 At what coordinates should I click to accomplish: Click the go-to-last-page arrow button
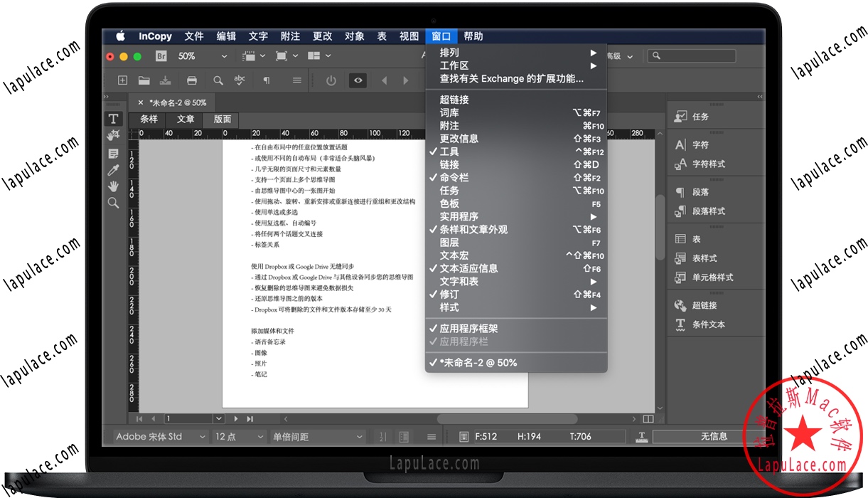point(250,419)
